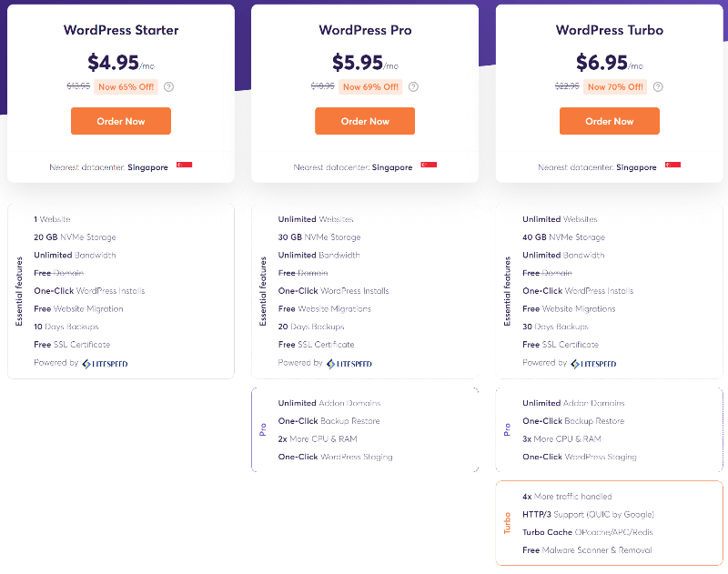Click Singapore flag in WordPress Pro card
The width and height of the screenshot is (728, 574).
(x=429, y=165)
